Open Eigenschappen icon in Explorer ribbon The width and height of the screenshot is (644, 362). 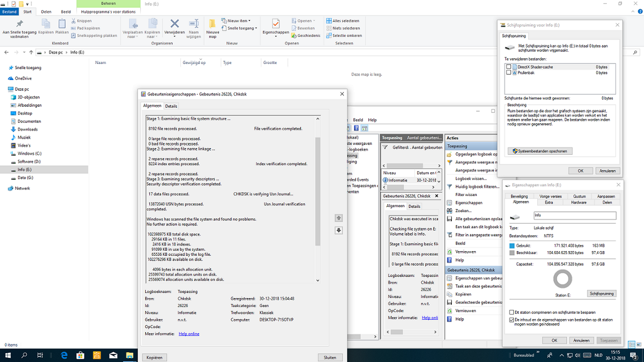pos(276,24)
